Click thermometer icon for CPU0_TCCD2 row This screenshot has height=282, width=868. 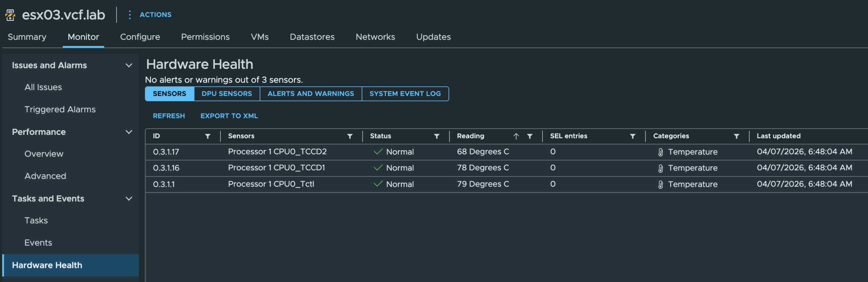pos(660,152)
